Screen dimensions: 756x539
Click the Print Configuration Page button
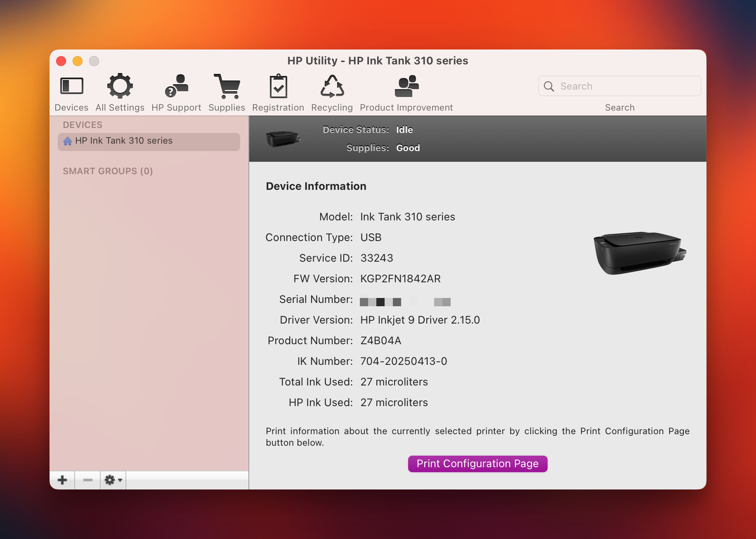(477, 463)
